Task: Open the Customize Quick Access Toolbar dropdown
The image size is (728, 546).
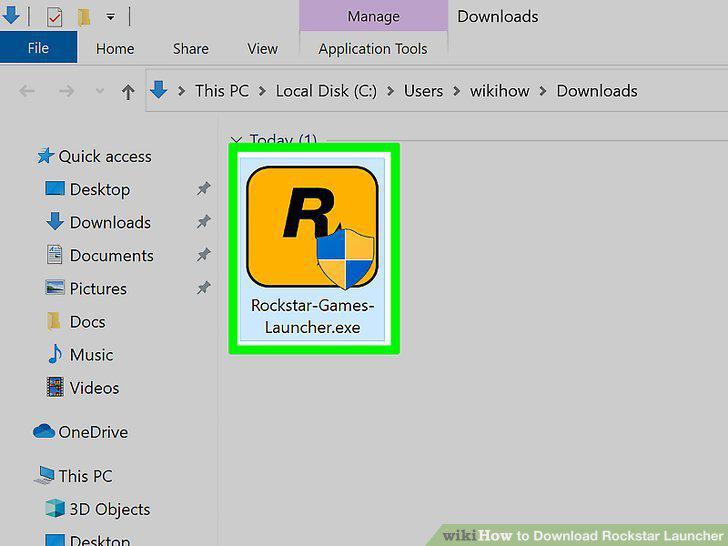Action: pyautogui.click(x=110, y=17)
